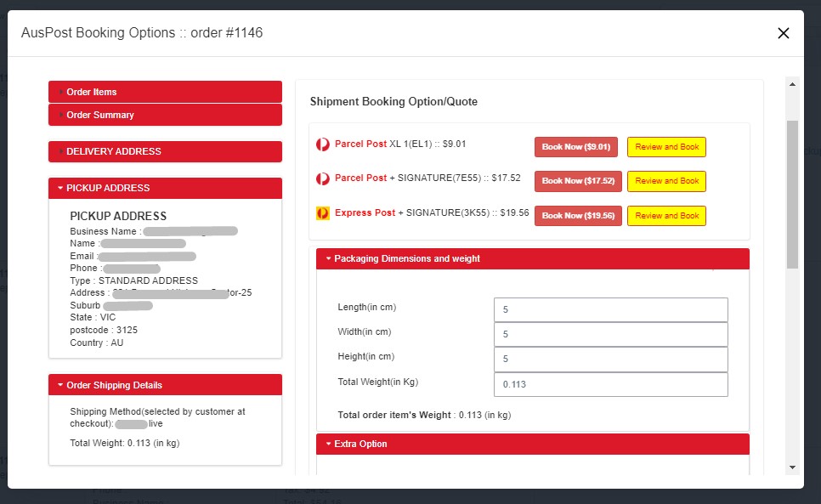Click 'Type : STANDARD ADDRESS' text
This screenshot has width=821, height=504.
pyautogui.click(x=134, y=280)
